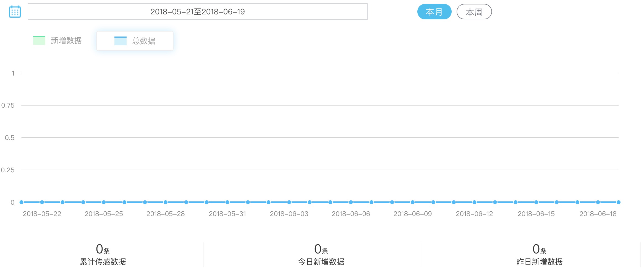Click the data point at 2018-06-12
Screen dimensions: 644x275
474,202
